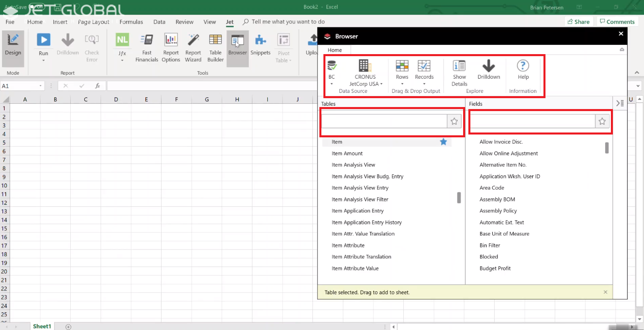644x330 pixels.
Task: Click Drilldown in Browser pane
Action: pyautogui.click(x=489, y=69)
